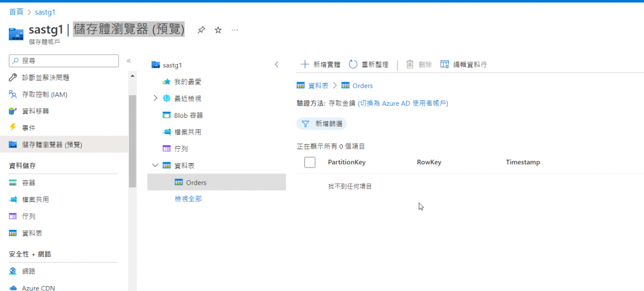The width and height of the screenshot is (644, 291).
Task: Click the 刪除 trash button
Action: tap(419, 64)
